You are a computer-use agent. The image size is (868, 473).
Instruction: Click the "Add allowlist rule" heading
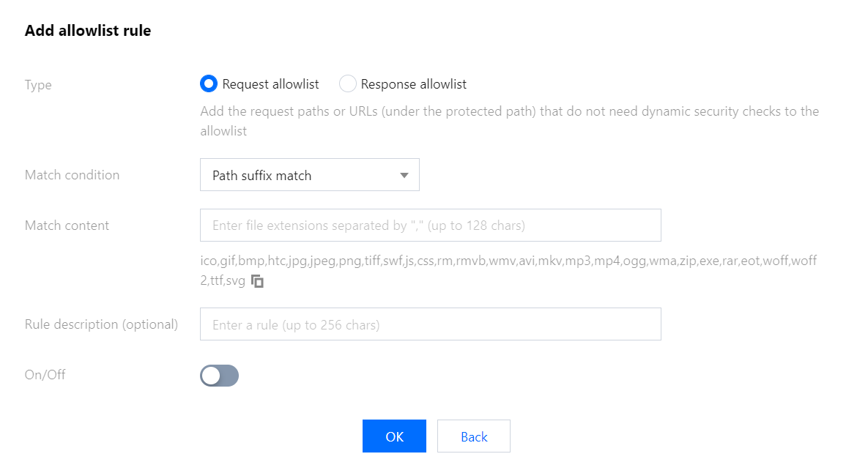click(88, 31)
